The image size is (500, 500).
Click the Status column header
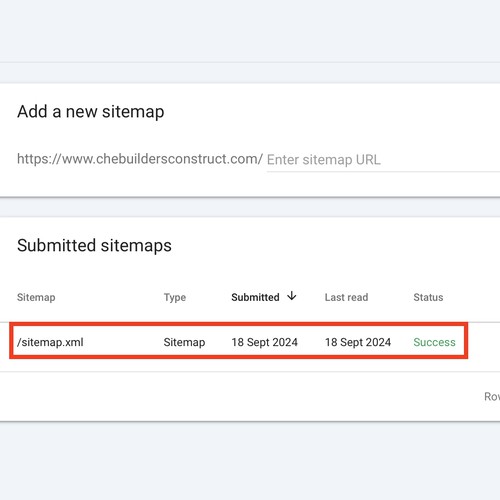[x=428, y=297]
